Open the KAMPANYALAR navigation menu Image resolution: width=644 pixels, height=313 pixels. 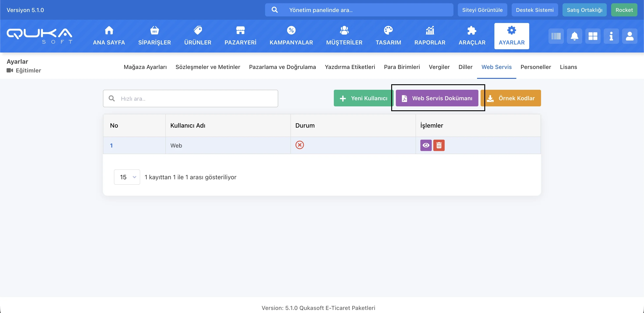pyautogui.click(x=291, y=36)
